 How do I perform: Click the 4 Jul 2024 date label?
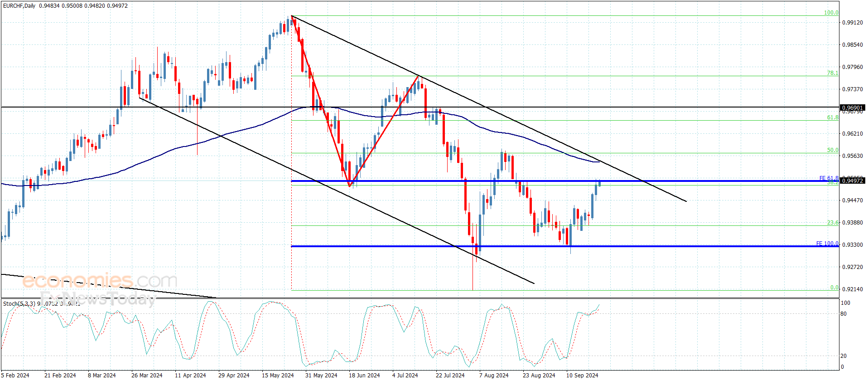[405, 376]
